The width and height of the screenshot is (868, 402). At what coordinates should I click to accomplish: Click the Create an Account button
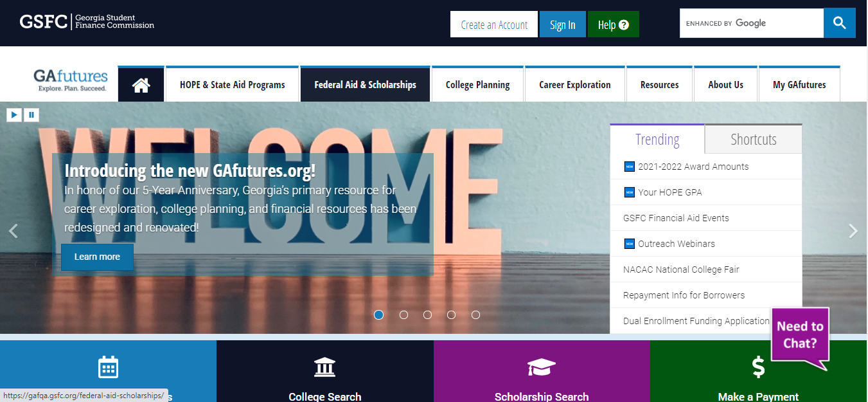pos(494,24)
